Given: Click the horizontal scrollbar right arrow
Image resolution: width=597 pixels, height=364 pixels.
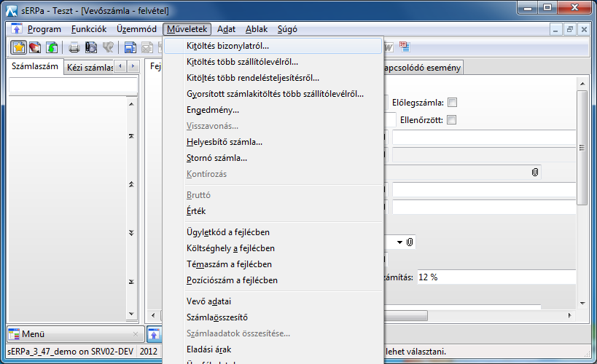Looking at the screenshot, I should tap(570, 315).
